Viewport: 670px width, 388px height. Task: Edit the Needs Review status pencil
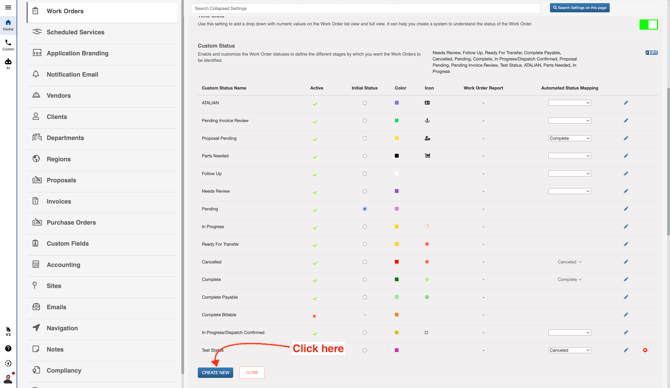[626, 191]
